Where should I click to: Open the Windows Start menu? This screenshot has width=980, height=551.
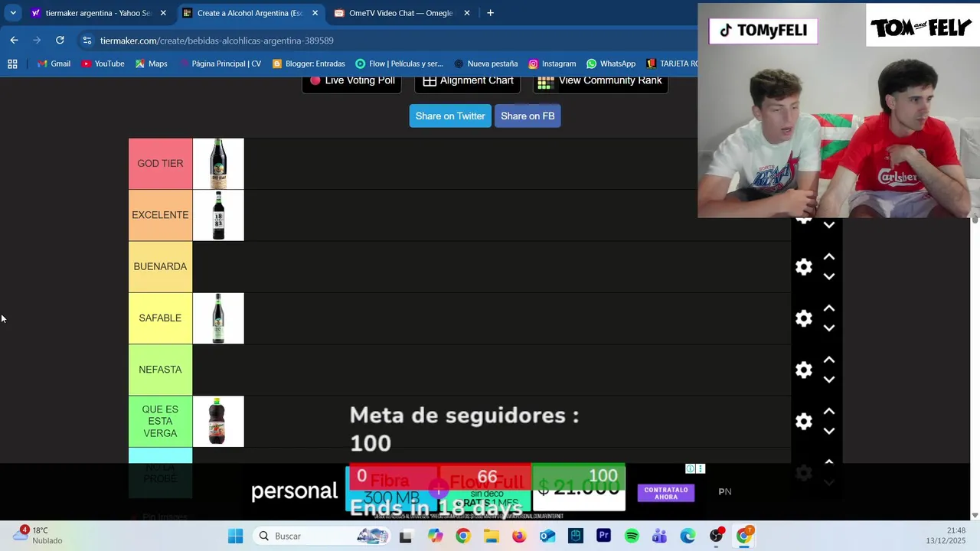[x=235, y=536]
